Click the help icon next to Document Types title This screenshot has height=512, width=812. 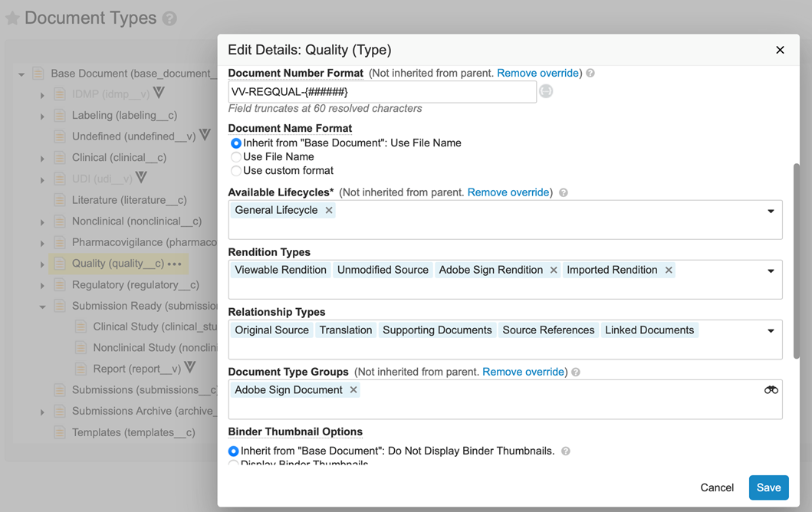170,18
